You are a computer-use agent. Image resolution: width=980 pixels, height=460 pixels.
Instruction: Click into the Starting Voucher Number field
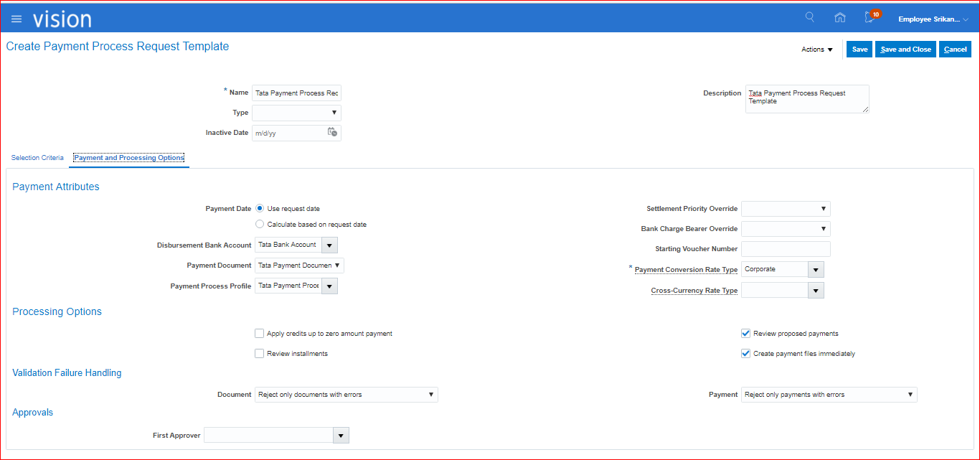click(x=786, y=249)
